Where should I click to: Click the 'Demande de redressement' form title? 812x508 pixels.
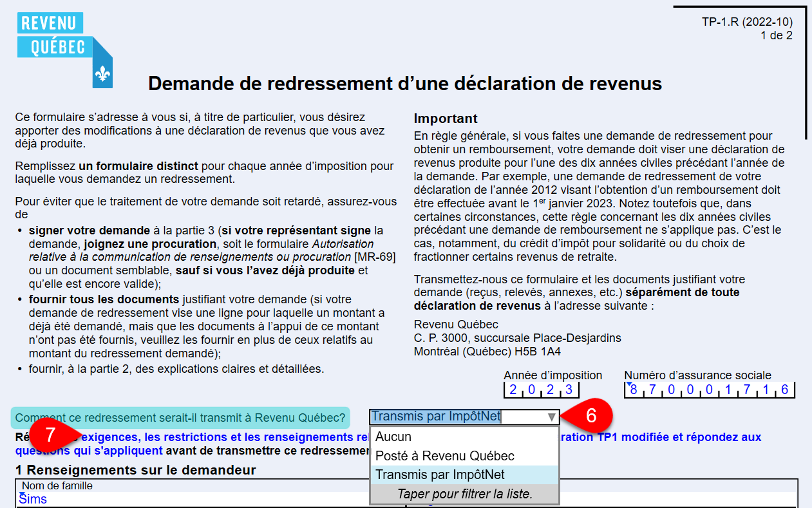405,83
